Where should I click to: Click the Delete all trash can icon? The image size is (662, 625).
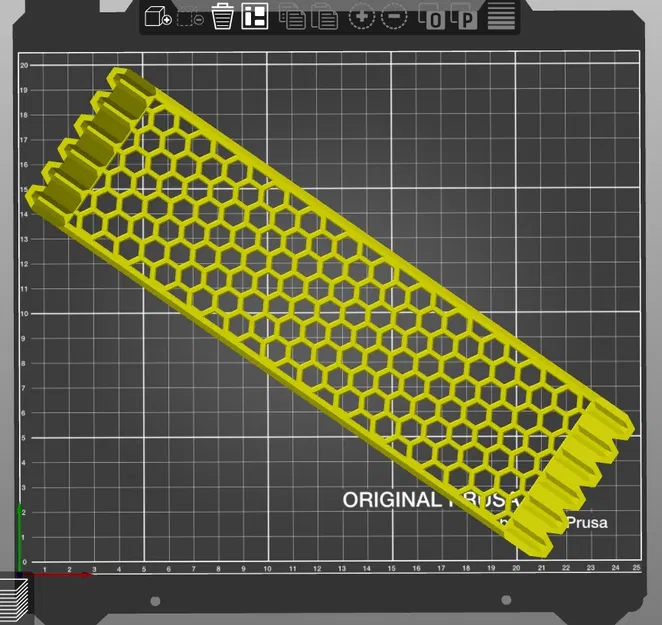click(x=222, y=16)
